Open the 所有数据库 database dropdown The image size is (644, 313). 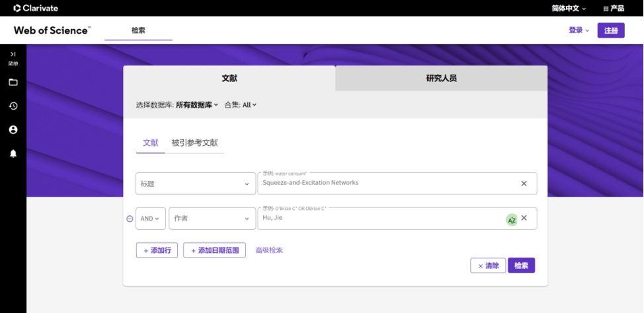(197, 105)
